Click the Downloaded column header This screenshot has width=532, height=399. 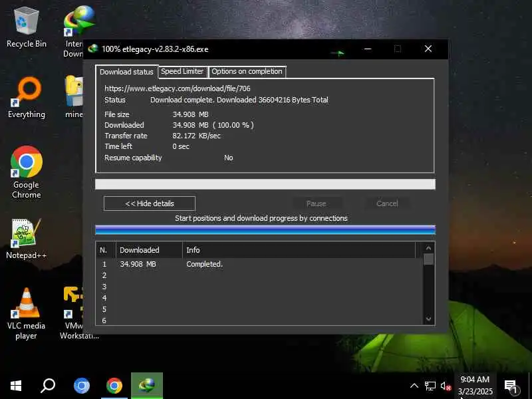pos(149,250)
